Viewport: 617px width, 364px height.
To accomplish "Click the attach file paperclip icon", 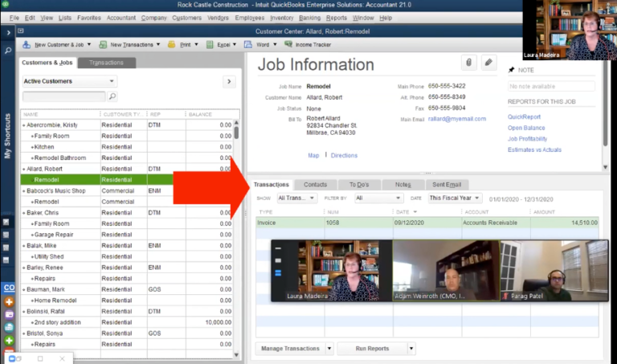I will (468, 63).
